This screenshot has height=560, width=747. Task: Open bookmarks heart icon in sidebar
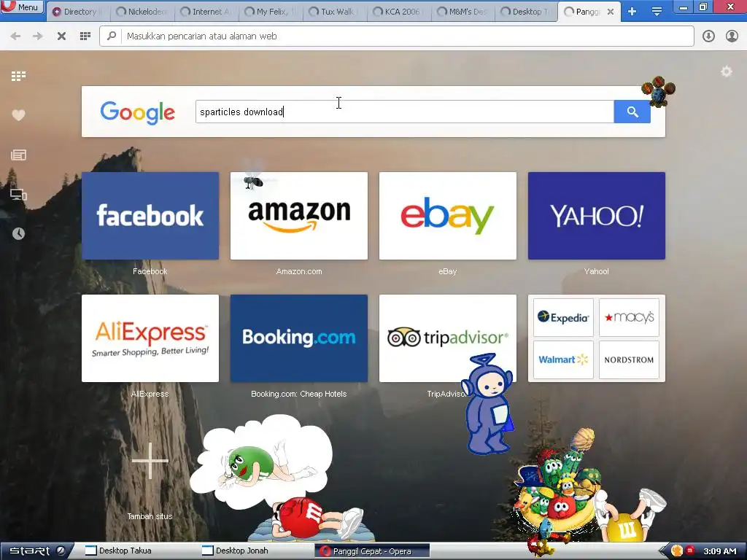(x=18, y=115)
